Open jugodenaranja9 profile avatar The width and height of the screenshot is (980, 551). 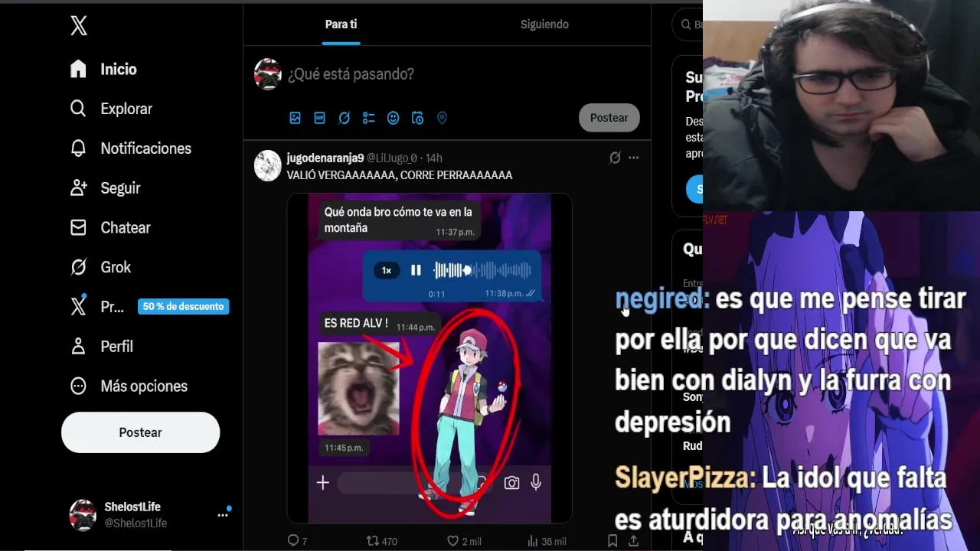[x=267, y=165]
